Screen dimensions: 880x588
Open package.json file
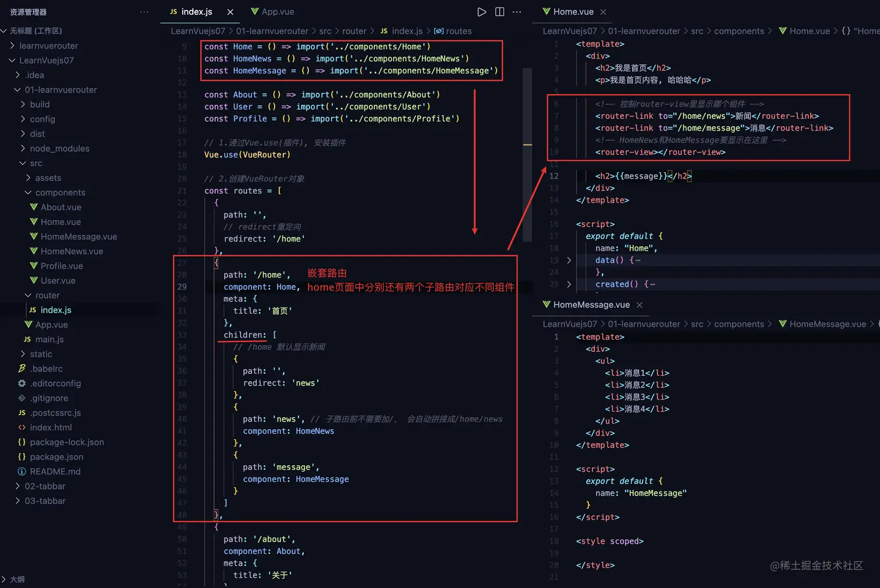(x=56, y=457)
